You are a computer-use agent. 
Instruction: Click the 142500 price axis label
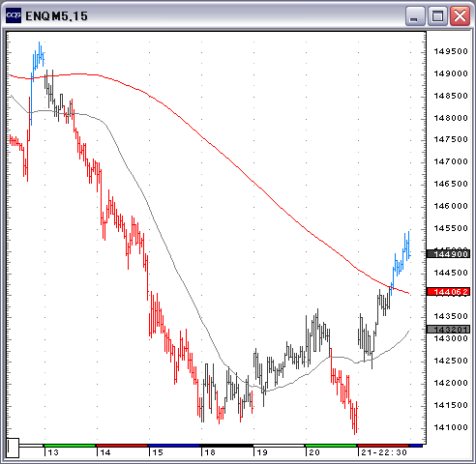coord(451,361)
